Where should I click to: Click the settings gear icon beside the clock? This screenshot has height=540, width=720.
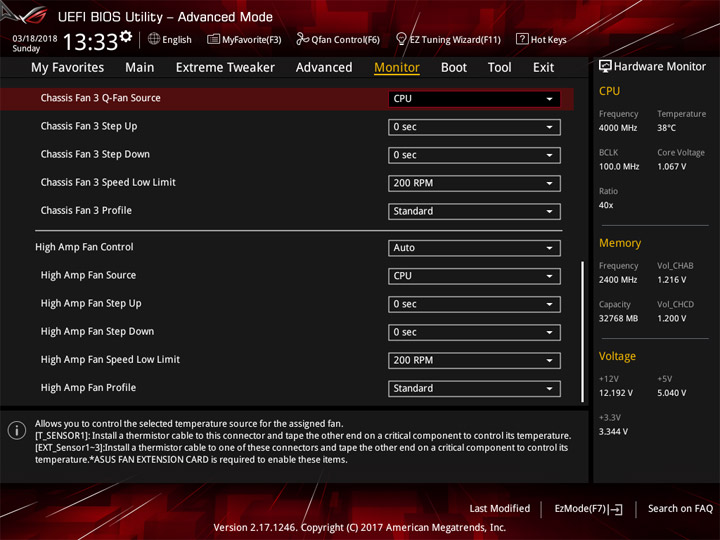126,37
